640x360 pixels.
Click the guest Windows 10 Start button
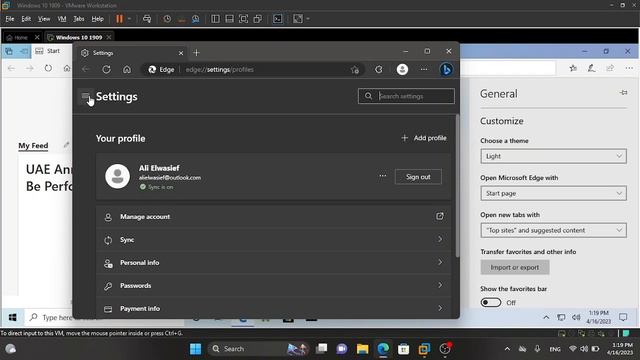pos(13,317)
